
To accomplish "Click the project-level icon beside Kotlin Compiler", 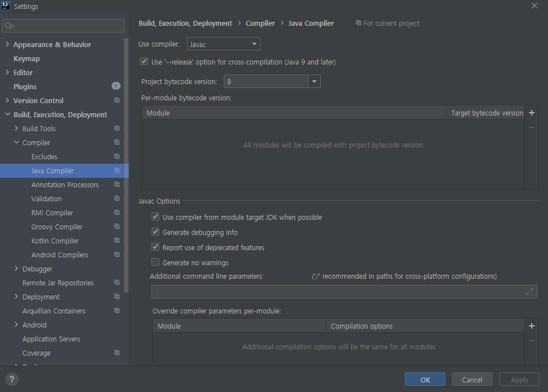I will [x=117, y=241].
